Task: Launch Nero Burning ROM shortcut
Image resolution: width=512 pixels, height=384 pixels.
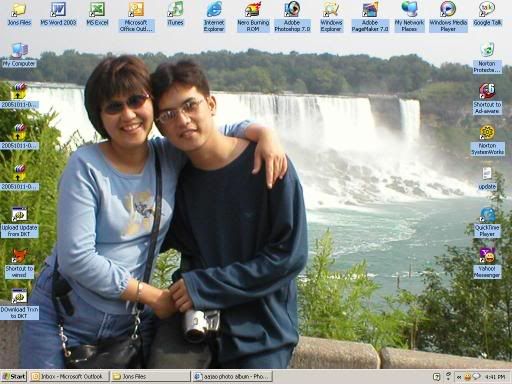Action: [253, 17]
